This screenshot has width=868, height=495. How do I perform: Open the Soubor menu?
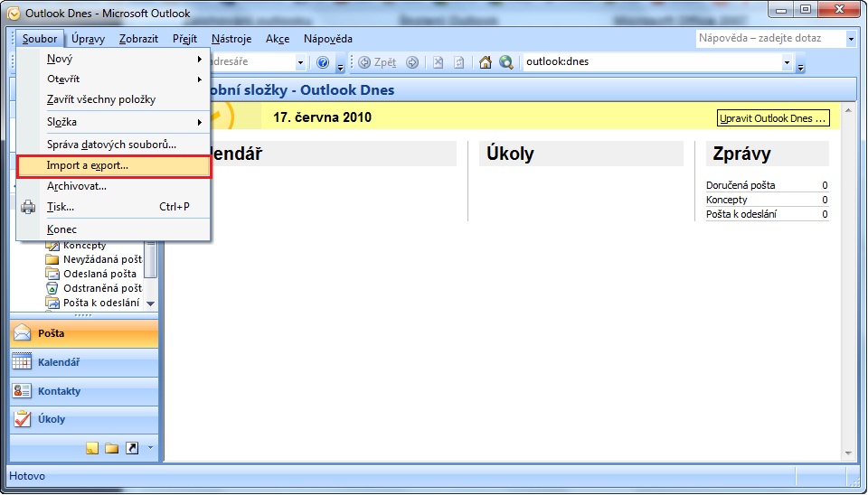click(x=40, y=39)
